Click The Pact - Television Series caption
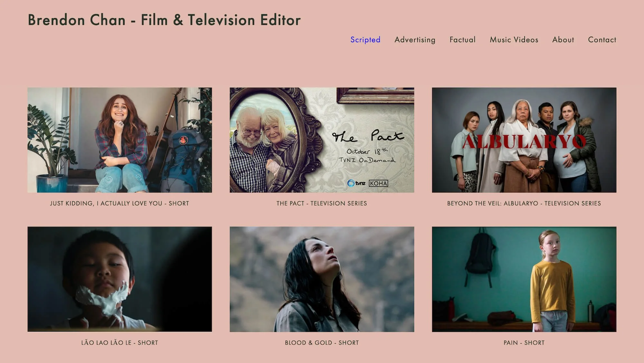Viewport: 644px width, 363px height. coord(322,203)
